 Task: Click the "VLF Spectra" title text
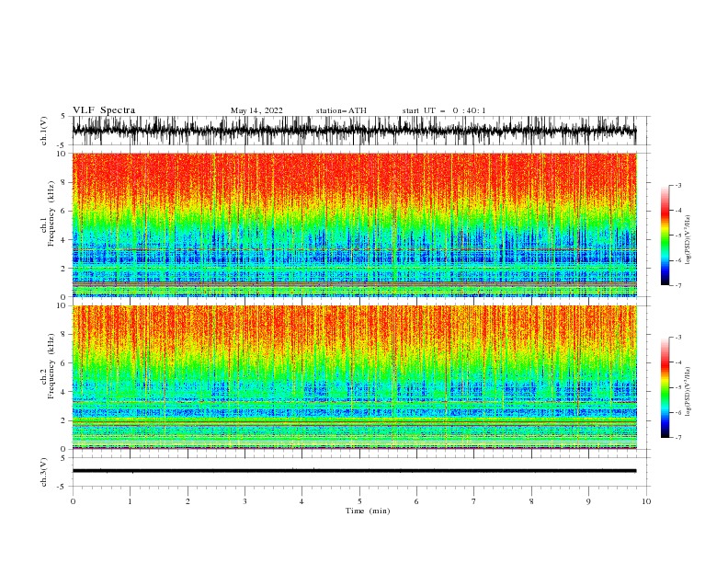pos(104,110)
